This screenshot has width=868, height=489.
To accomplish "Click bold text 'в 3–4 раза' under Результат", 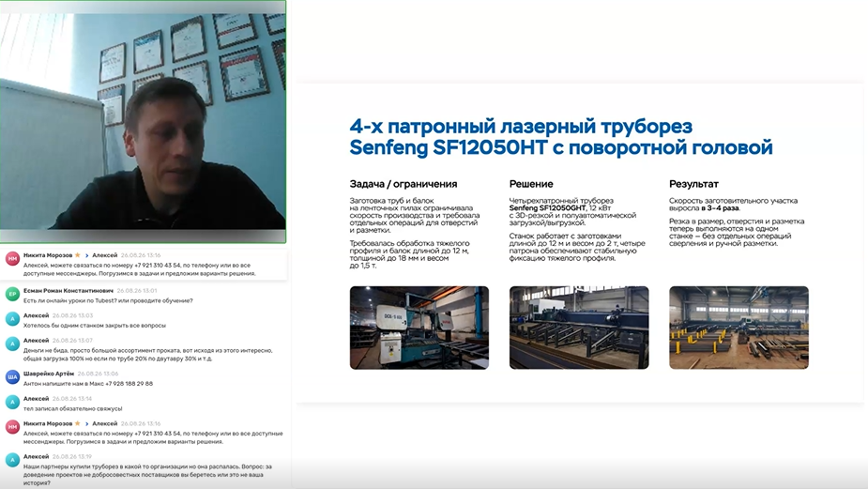I will 720,208.
